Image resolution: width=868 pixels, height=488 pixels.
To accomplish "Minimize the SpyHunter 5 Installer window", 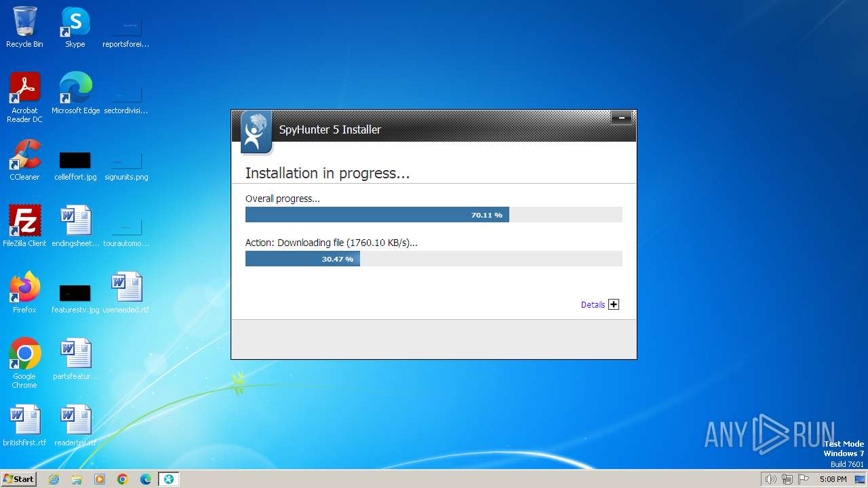I will [x=621, y=118].
